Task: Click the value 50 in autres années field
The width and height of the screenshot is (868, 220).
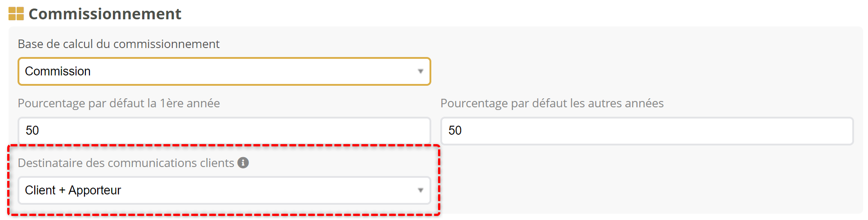Action: [x=455, y=131]
